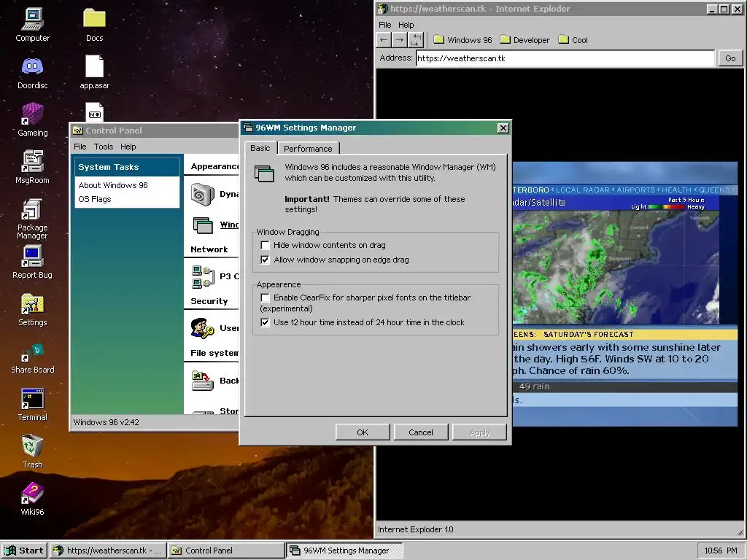The image size is (747, 560).
Task: Switch to the Performance tab
Action: (x=308, y=149)
